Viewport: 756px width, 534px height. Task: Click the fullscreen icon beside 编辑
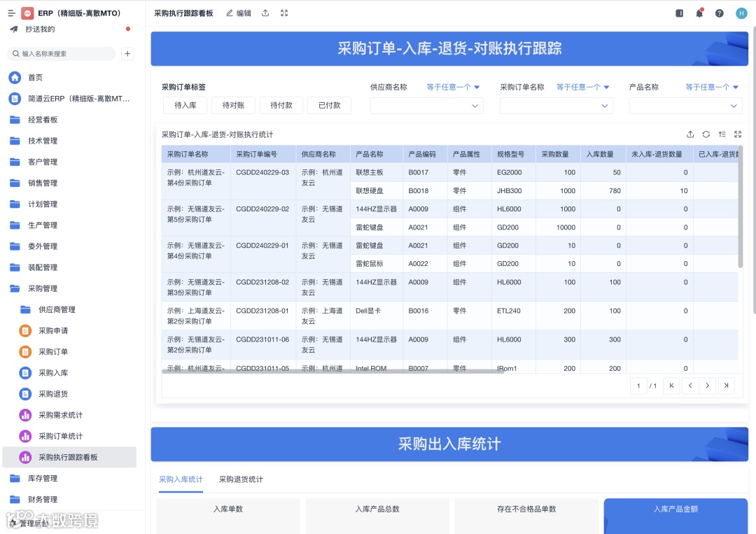(284, 13)
